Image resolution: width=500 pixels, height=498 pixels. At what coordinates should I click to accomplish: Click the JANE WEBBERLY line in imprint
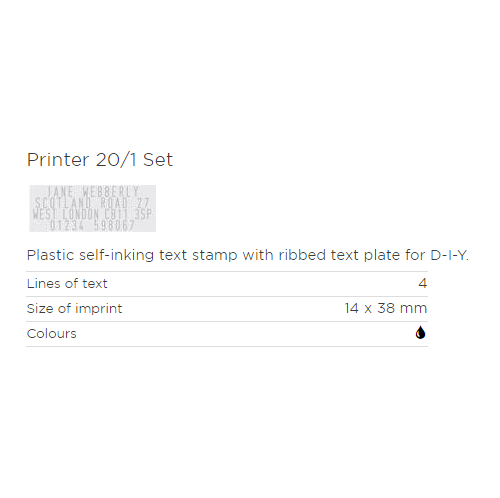tap(93, 192)
